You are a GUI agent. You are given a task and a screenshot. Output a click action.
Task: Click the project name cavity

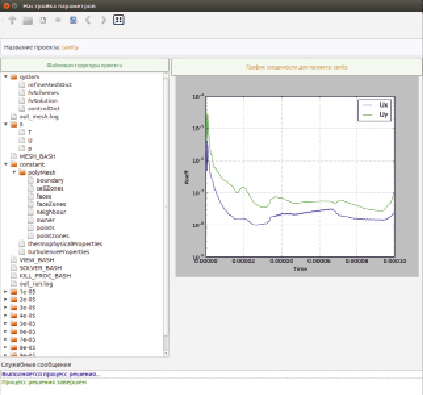[70, 48]
